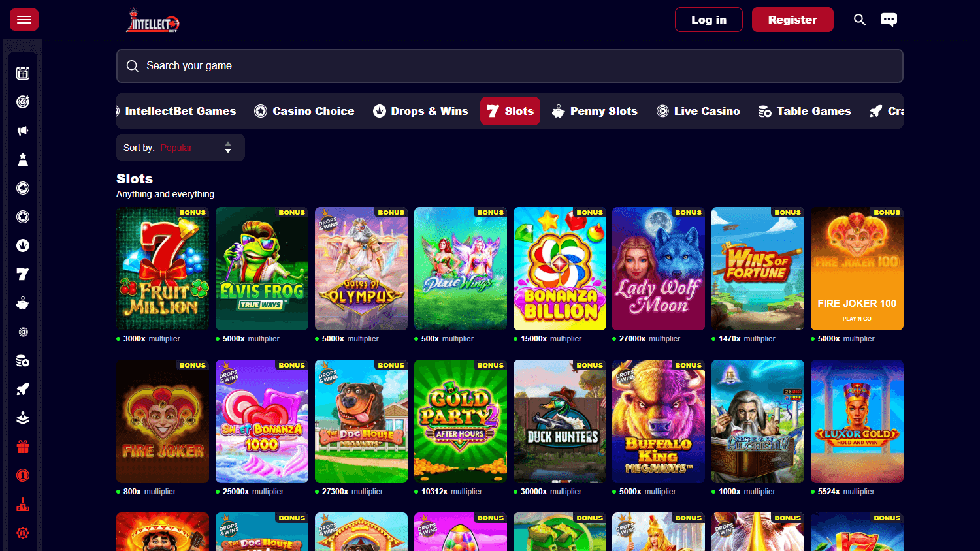
Task: Click the red gift icon in sidebar
Action: (x=23, y=447)
